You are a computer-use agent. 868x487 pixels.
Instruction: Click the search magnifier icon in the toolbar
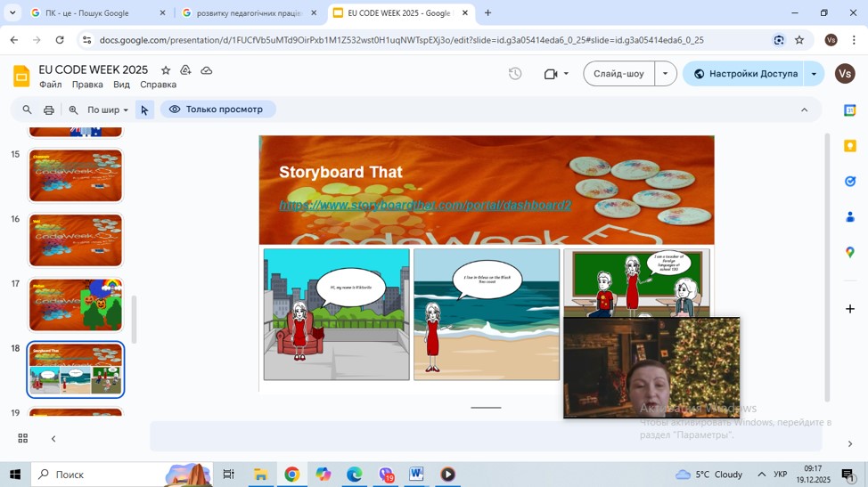27,110
